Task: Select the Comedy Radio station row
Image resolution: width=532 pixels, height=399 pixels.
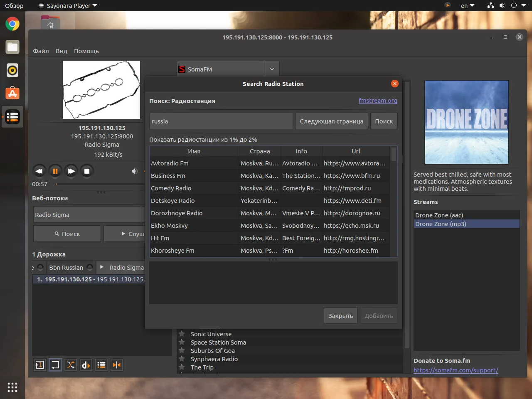Action: click(270, 188)
